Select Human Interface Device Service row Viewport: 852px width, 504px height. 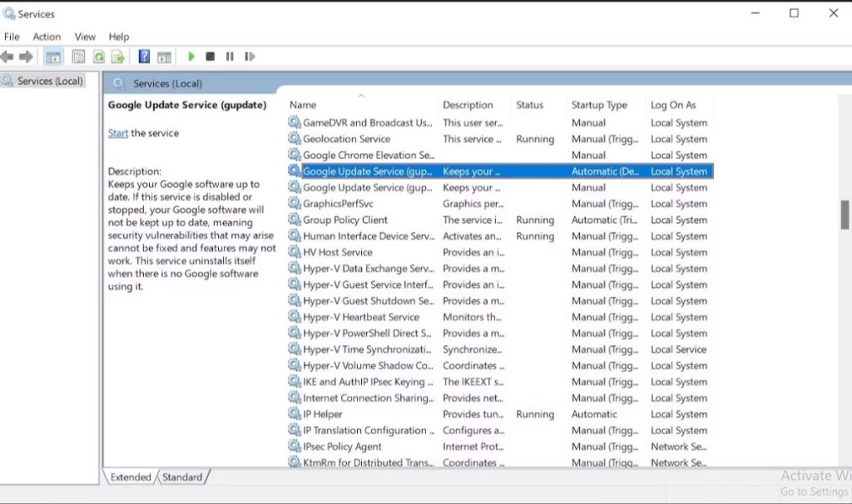(500, 236)
